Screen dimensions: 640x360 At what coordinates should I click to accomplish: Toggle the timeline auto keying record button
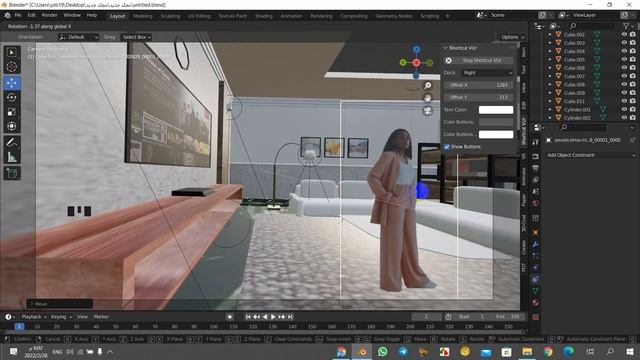(x=230, y=317)
